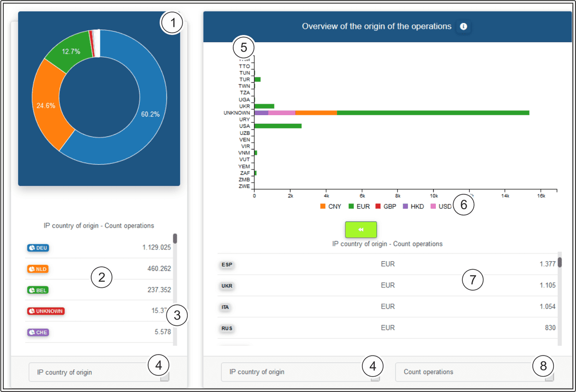The image size is (576, 392).
Task: Click the RUS row tag in table
Action: (227, 329)
